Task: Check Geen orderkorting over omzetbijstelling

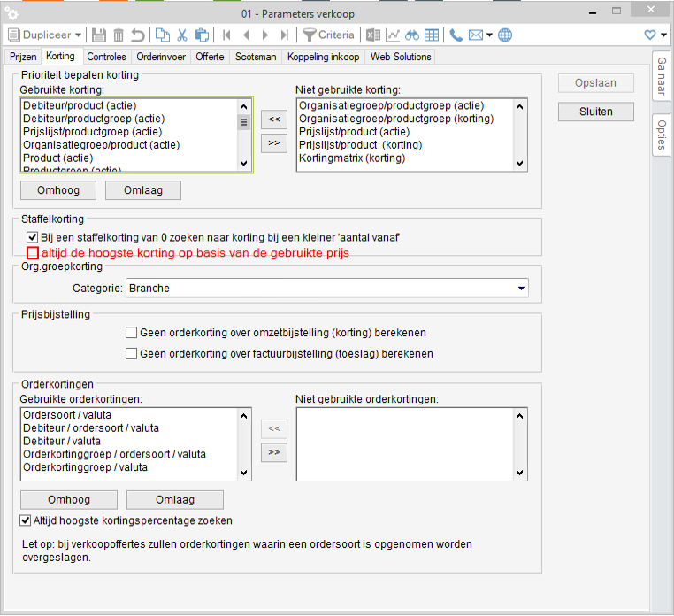Action: (131, 333)
